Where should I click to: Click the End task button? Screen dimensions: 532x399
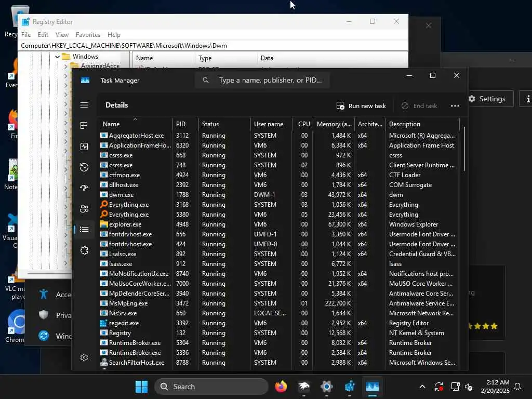point(419,106)
